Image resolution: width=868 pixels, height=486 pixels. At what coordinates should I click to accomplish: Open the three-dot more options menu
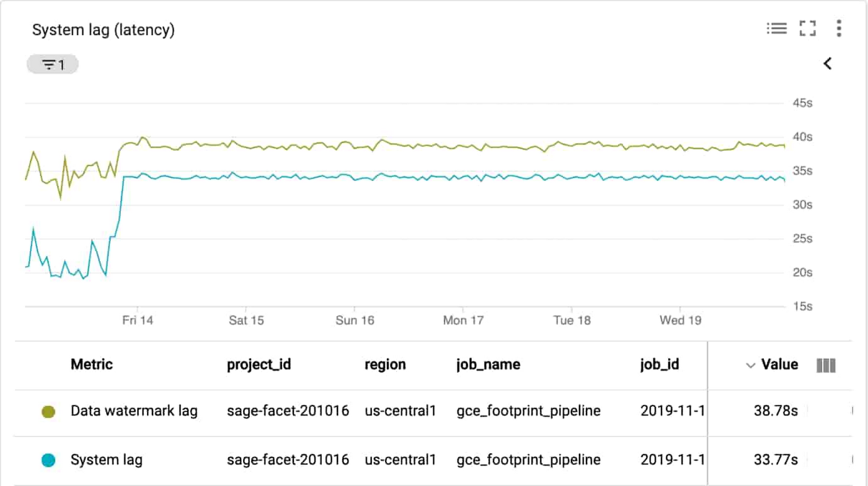[839, 29]
